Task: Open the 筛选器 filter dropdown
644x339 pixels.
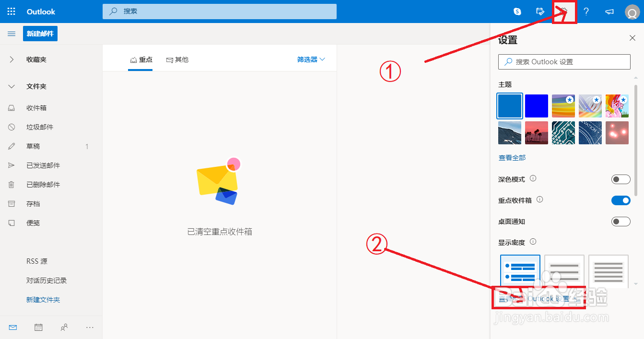Action: click(311, 59)
